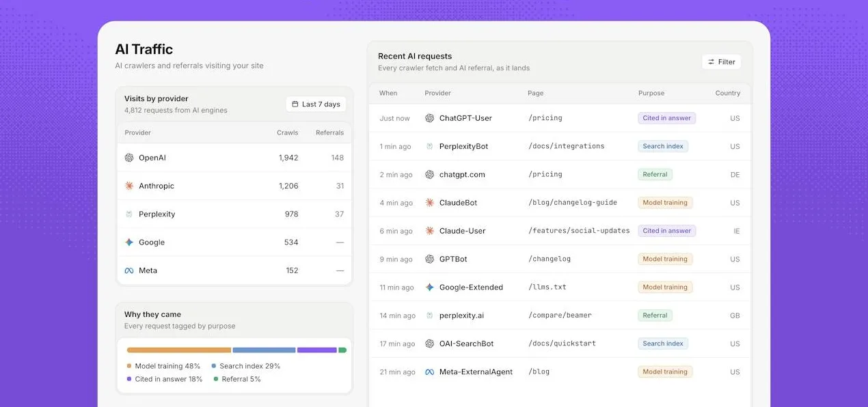Open the /docs/integrations page path
This screenshot has width=868, height=407.
coord(567,146)
